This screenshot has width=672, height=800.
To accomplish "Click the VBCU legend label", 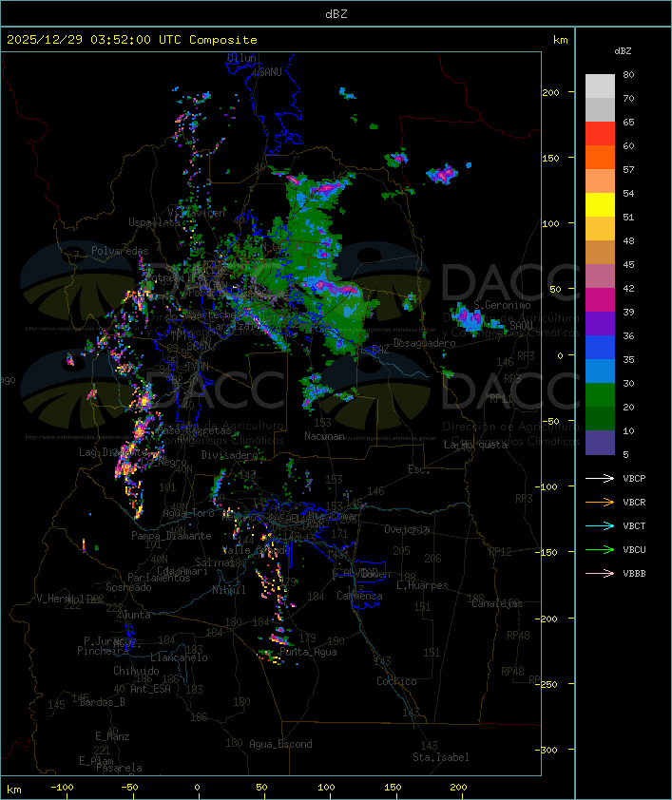I will coord(634,549).
